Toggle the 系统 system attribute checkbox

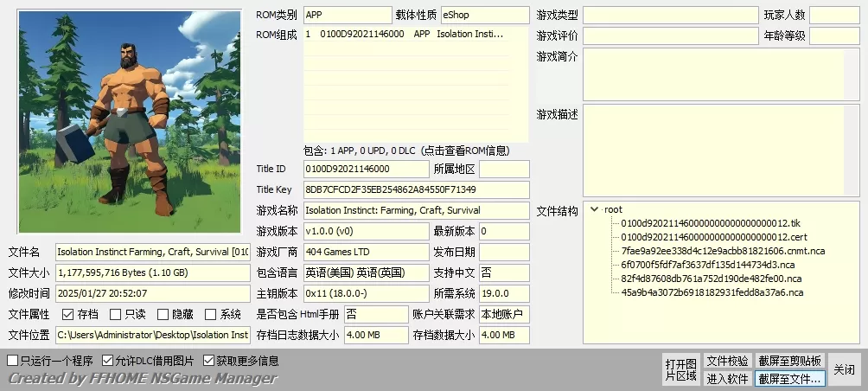tap(211, 314)
